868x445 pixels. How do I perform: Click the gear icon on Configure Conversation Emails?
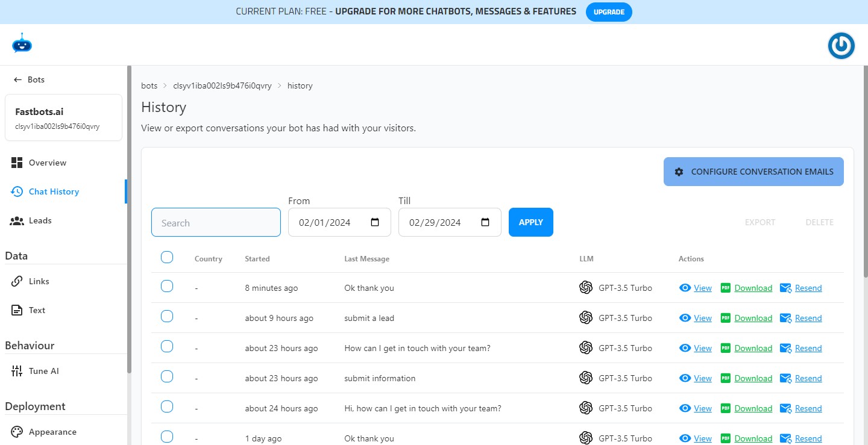click(679, 171)
